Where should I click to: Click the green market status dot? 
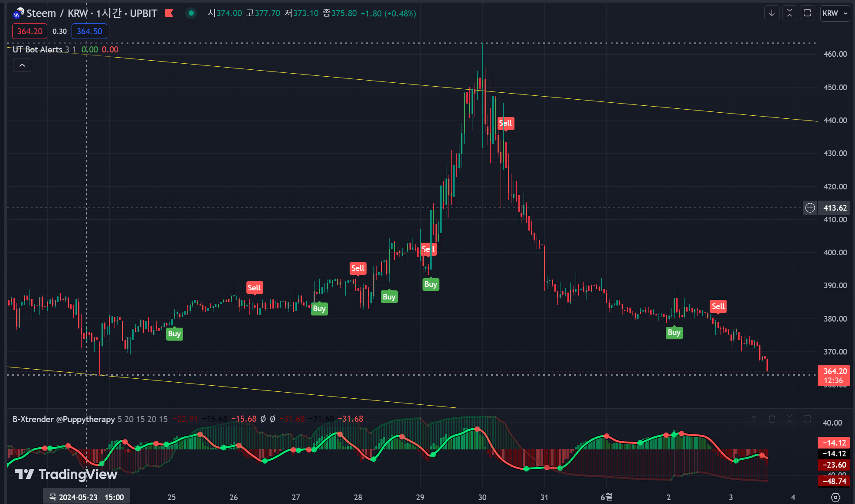[x=191, y=13]
